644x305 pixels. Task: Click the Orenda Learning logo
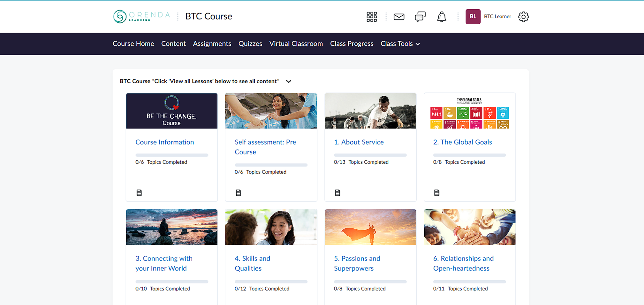pyautogui.click(x=141, y=16)
